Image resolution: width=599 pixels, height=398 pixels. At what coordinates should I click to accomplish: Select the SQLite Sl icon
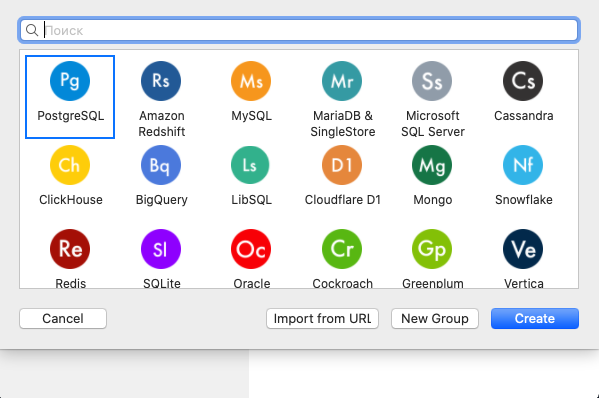pos(161,249)
